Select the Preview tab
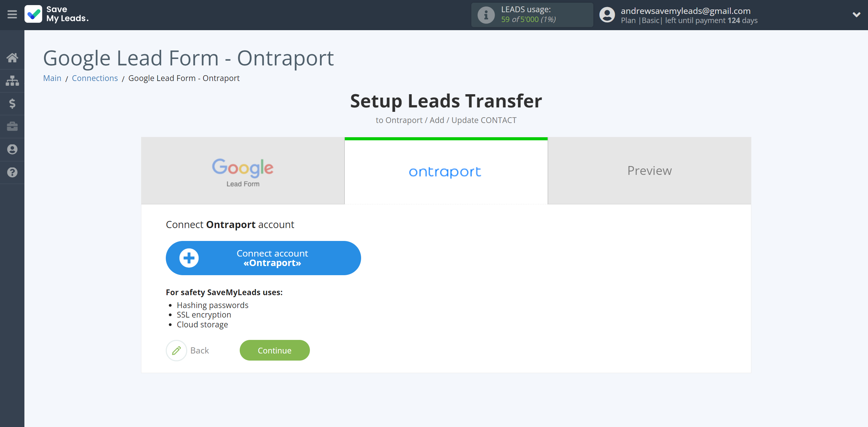The image size is (868, 427). [x=649, y=170]
